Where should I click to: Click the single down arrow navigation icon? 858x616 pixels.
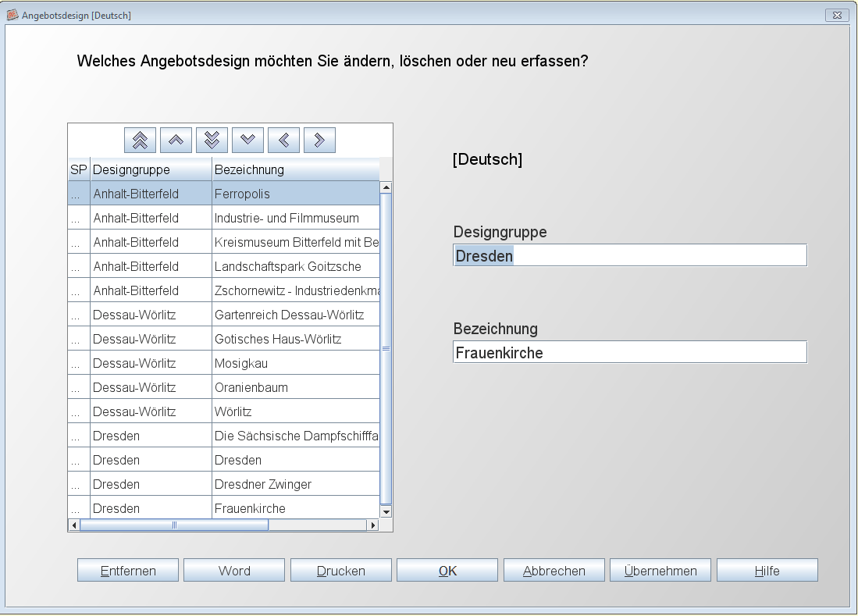coord(247,140)
